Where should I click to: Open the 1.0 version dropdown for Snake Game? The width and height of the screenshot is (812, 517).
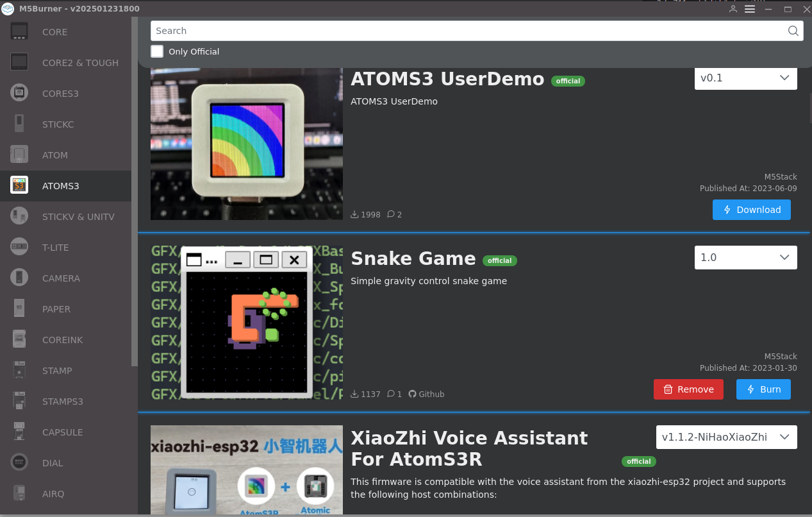click(x=746, y=257)
